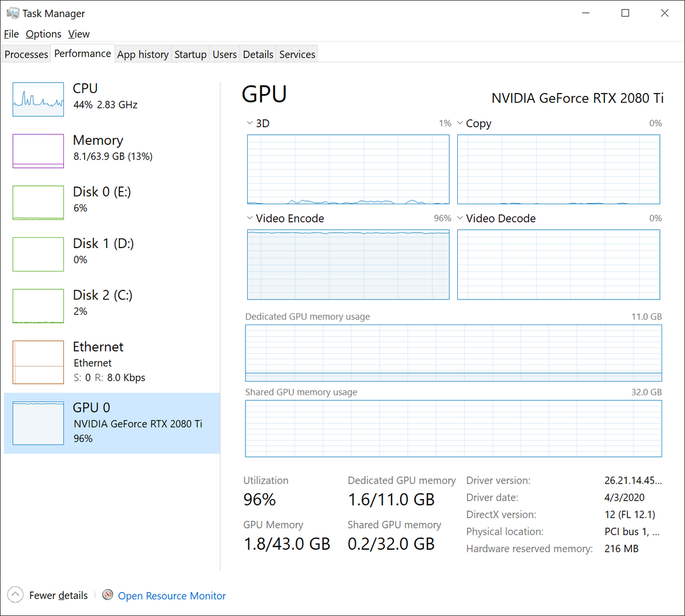Screen dimensions: 685x616
Task: Click the Open Resource Monitor link
Action: pos(172,595)
